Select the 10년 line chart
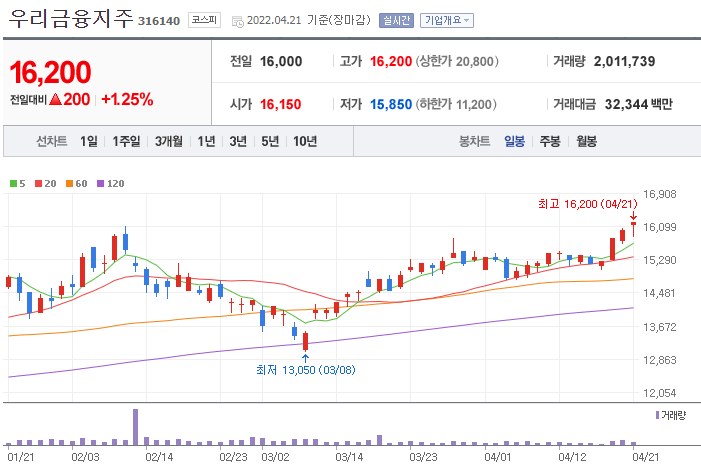701x473 pixels. tap(305, 142)
